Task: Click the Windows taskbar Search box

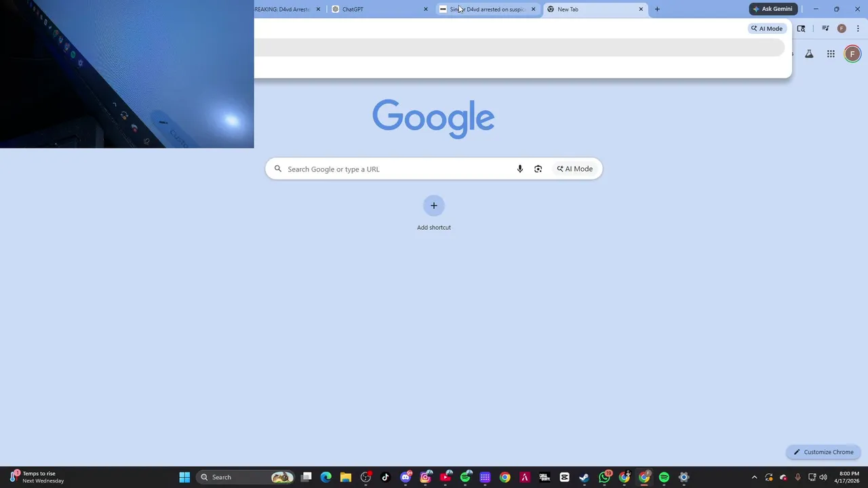Action: coord(247,477)
